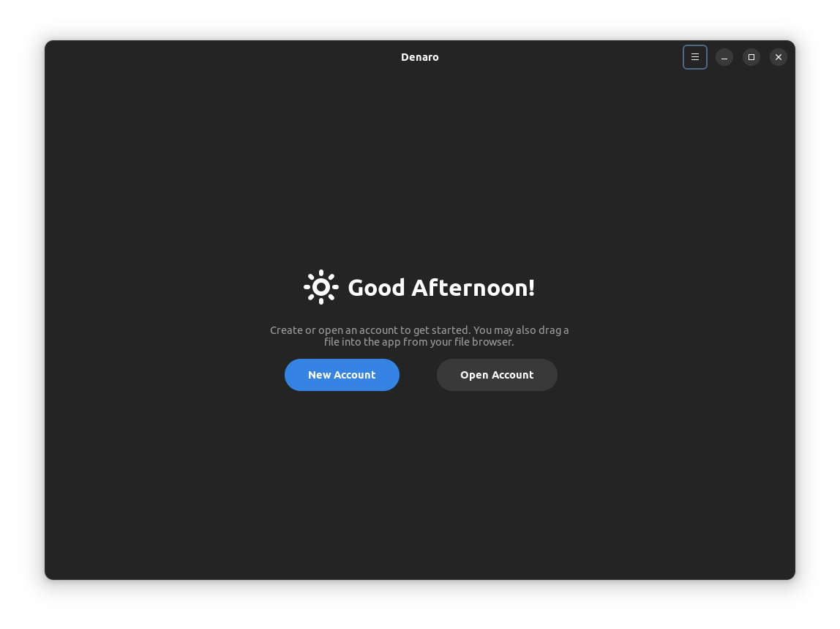
Task: Click empty header bar left of Denaro title
Action: 220,57
